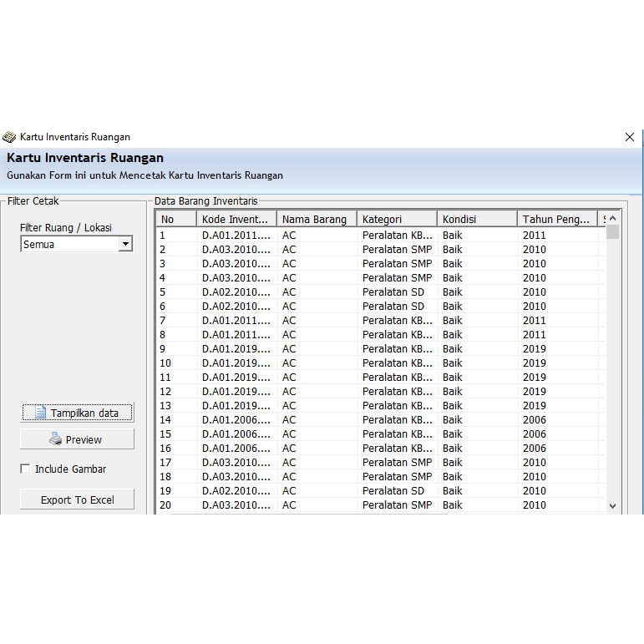Image resolution: width=644 pixels, height=644 pixels.
Task: Click the printer icon on Preview button
Action: (x=55, y=439)
